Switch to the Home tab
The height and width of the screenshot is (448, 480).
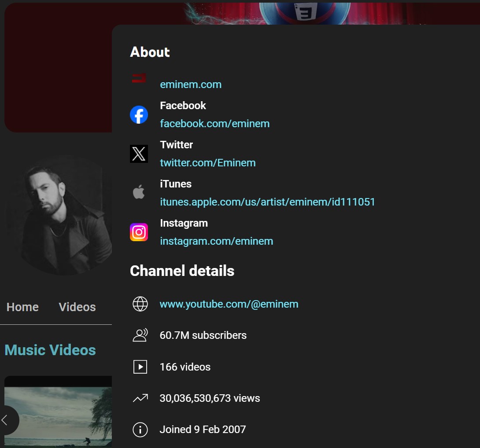click(22, 307)
